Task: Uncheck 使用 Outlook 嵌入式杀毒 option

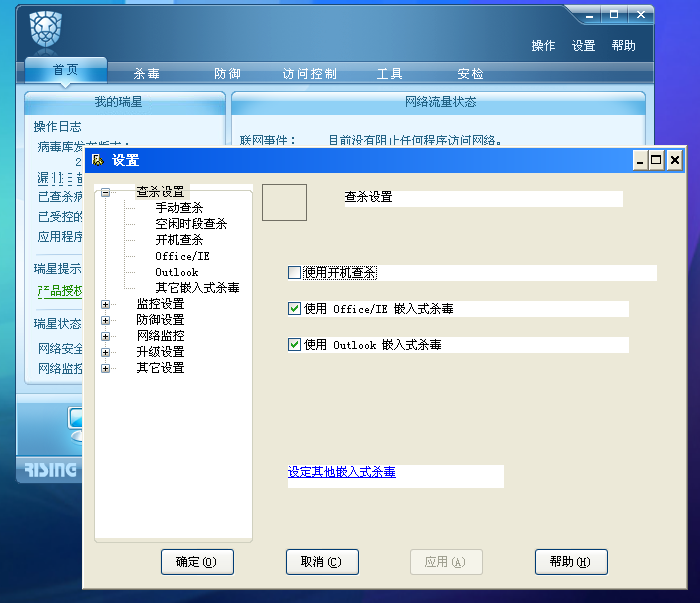Action: click(294, 345)
